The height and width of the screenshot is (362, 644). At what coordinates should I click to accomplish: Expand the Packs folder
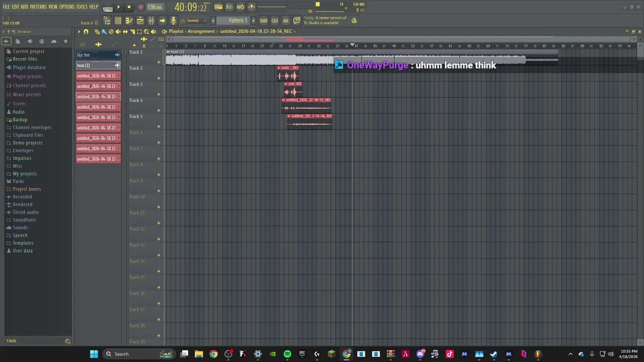[18, 182]
